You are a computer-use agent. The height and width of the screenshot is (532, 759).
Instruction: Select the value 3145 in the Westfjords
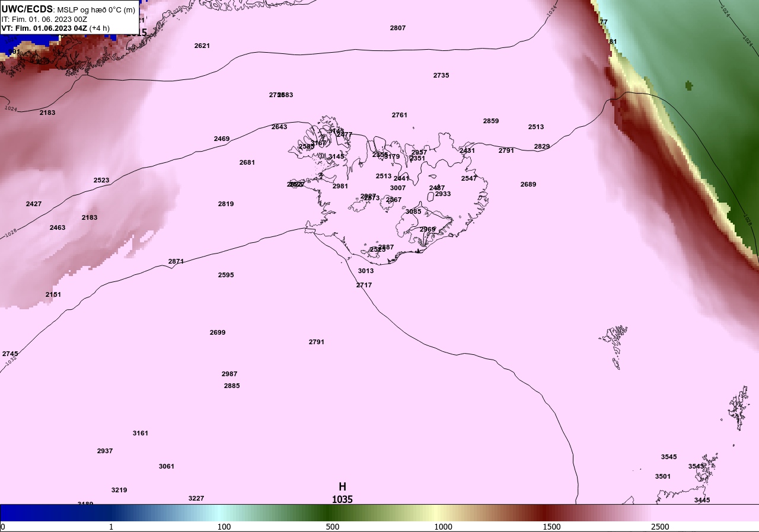tap(336, 156)
